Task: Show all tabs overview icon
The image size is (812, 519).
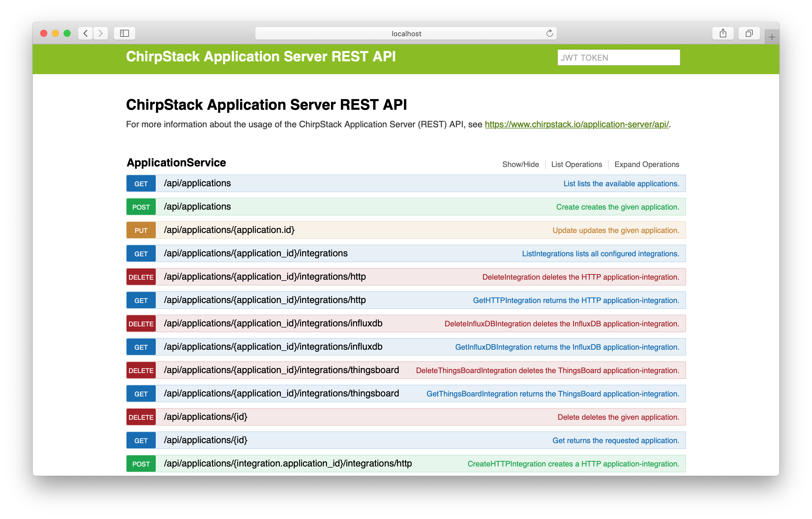Action: [749, 33]
